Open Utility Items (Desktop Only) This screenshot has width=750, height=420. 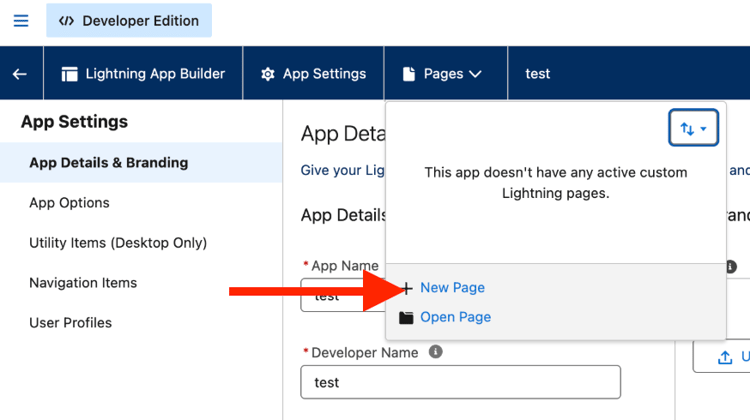point(118,243)
